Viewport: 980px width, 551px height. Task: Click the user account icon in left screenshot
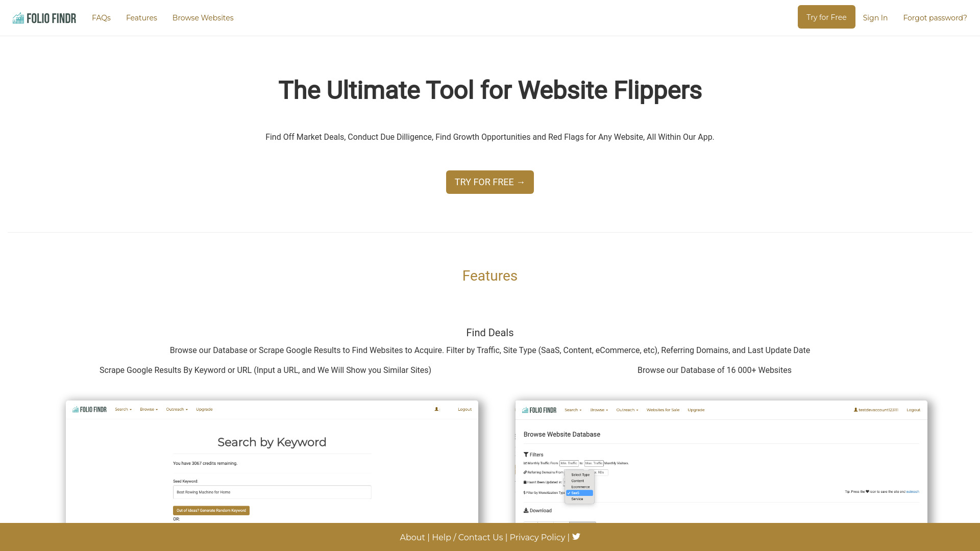pos(436,409)
